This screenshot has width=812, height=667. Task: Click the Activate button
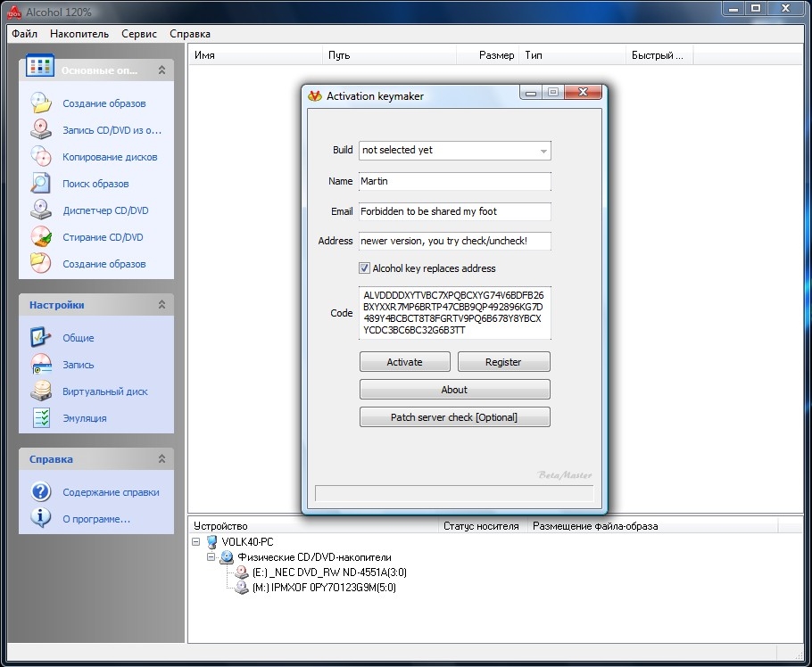[x=405, y=362]
